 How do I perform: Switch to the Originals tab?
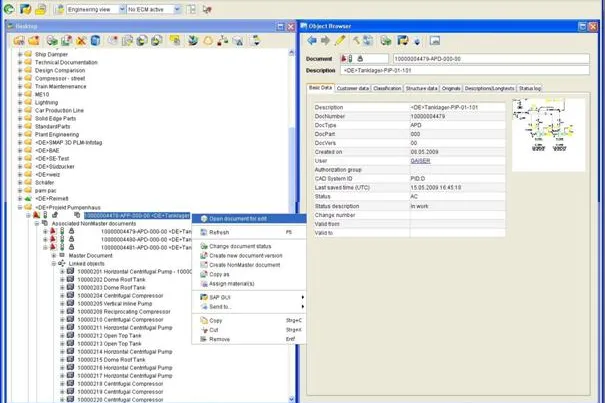click(x=451, y=88)
